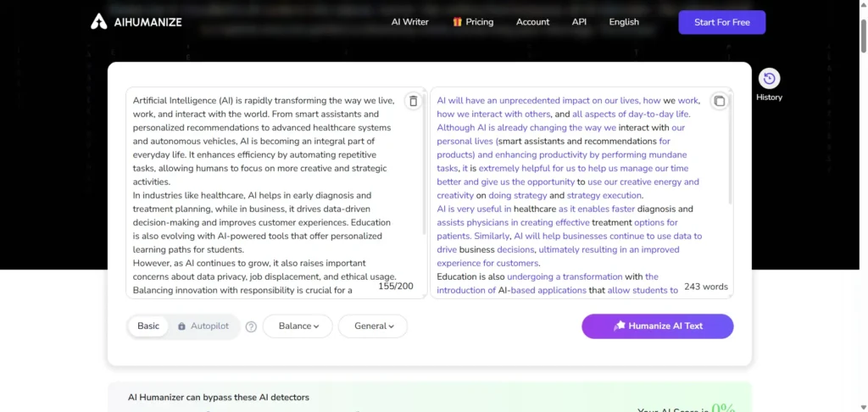Click the History label text
This screenshot has height=412, width=868.
769,97
